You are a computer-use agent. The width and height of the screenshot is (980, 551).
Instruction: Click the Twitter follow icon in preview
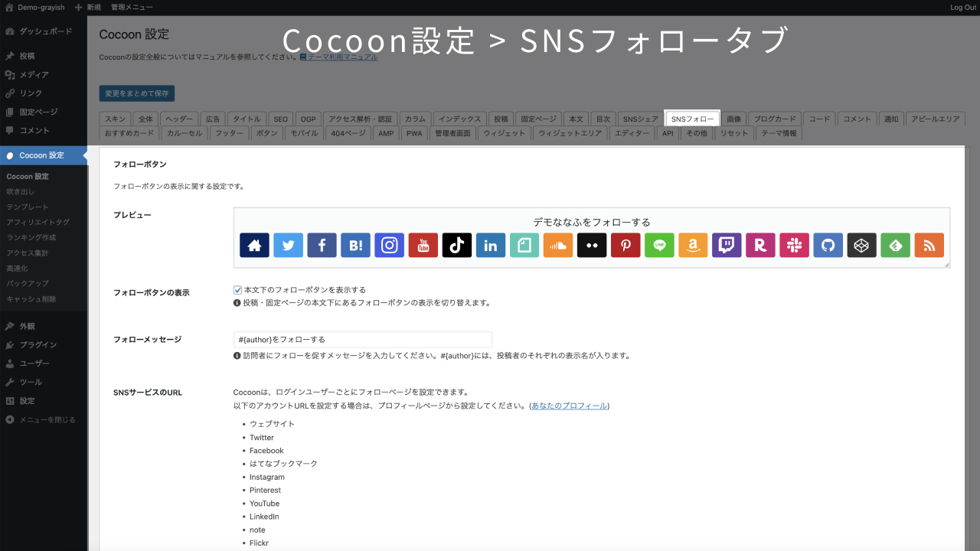(288, 245)
